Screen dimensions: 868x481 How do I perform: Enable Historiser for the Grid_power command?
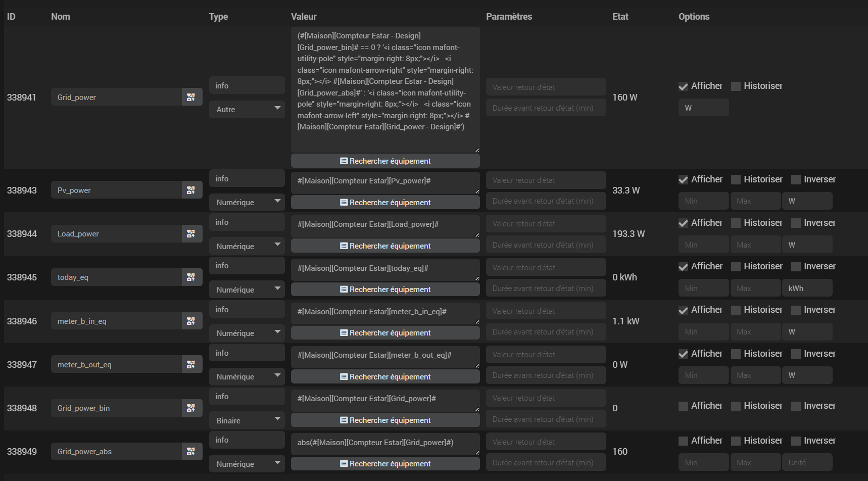pos(736,86)
